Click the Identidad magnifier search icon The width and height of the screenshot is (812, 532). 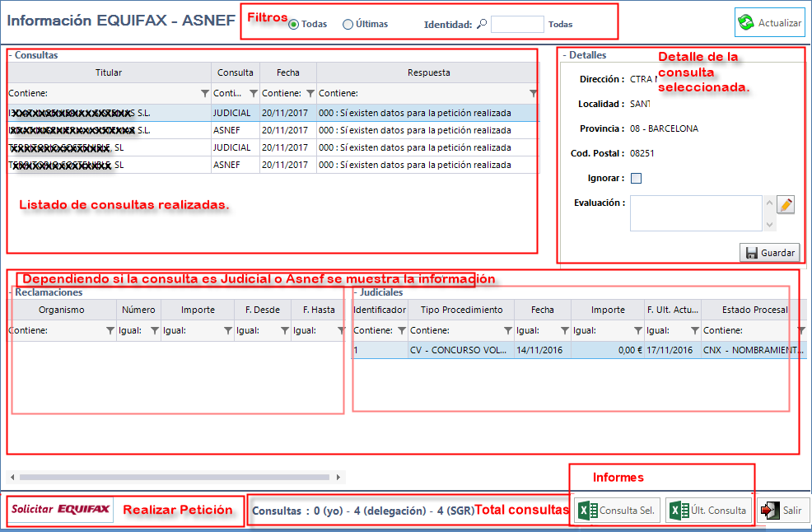[x=482, y=24]
